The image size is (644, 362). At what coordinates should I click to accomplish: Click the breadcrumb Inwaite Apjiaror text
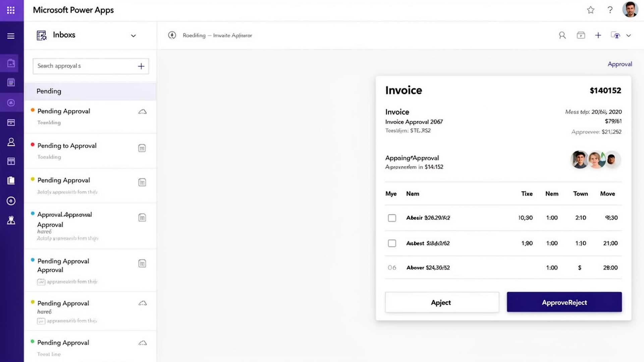tap(232, 36)
